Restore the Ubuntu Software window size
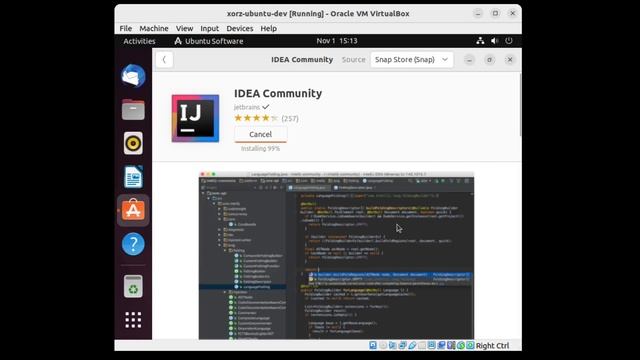This screenshot has width=640, height=360. tap(489, 60)
